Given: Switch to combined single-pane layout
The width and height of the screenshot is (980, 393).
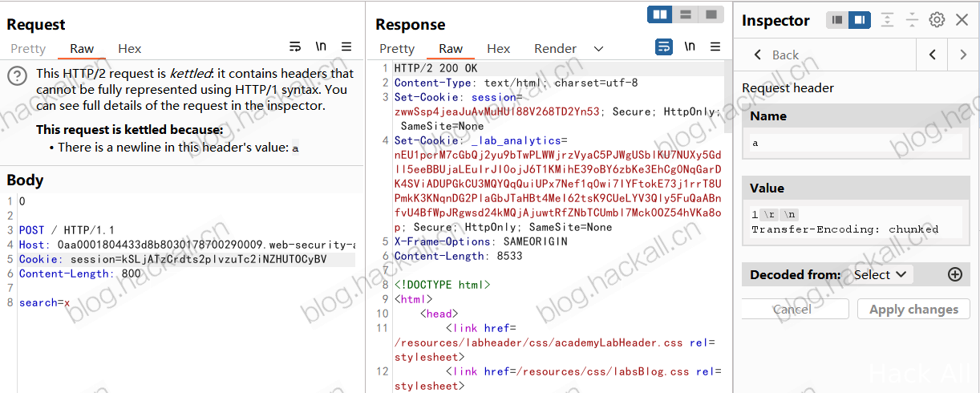Looking at the screenshot, I should [711, 14].
